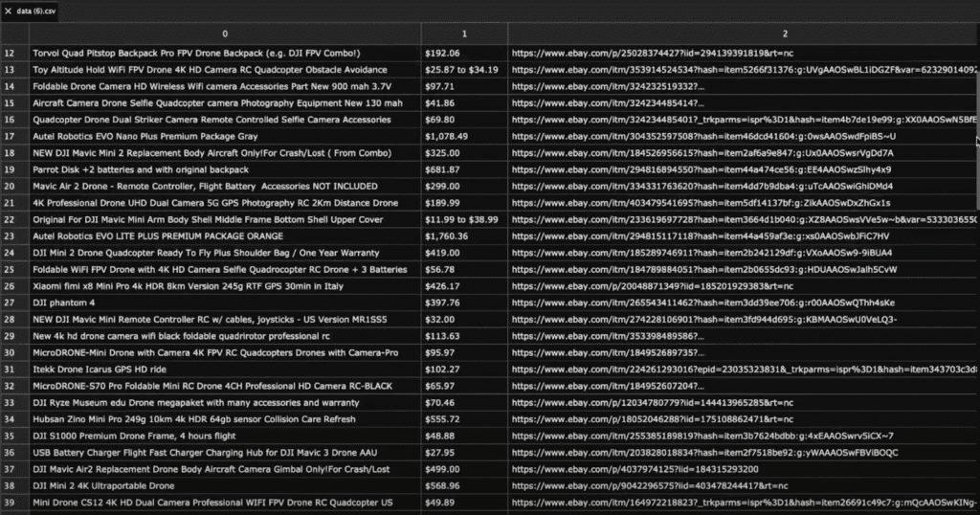
Task: Click the $192.06 price cell
Action: pyautogui.click(x=464, y=53)
